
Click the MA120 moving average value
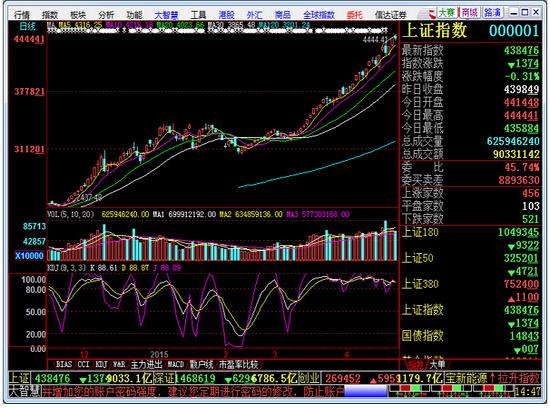pos(284,25)
